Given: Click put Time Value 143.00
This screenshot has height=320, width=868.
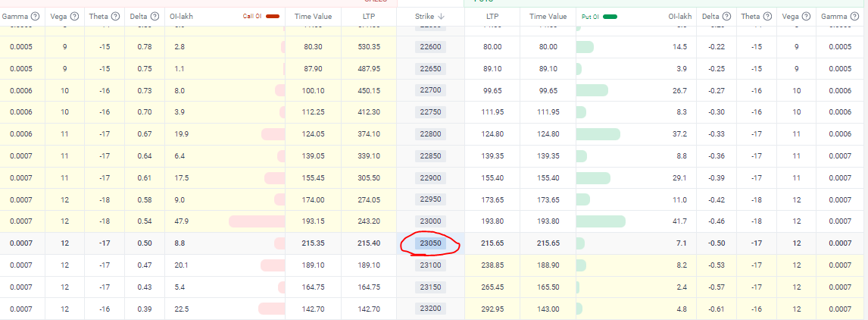Looking at the screenshot, I should [548, 309].
